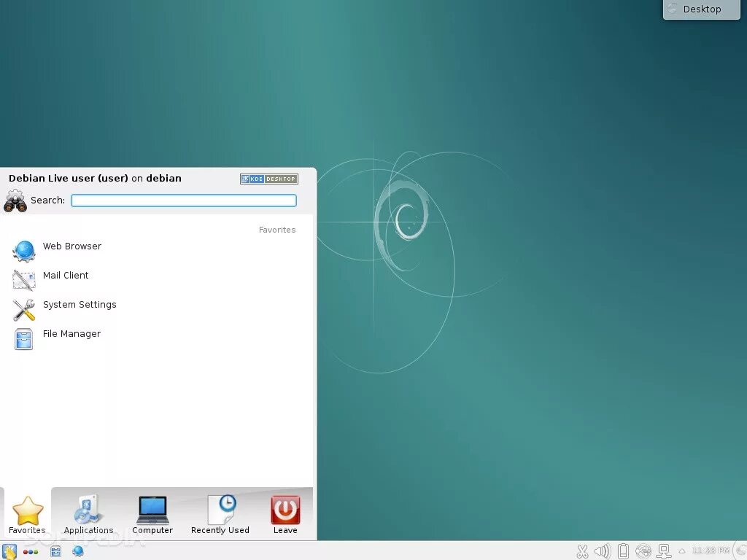The width and height of the screenshot is (747, 560).
Task: Open the Desktop toolbox button
Action: coord(702,9)
